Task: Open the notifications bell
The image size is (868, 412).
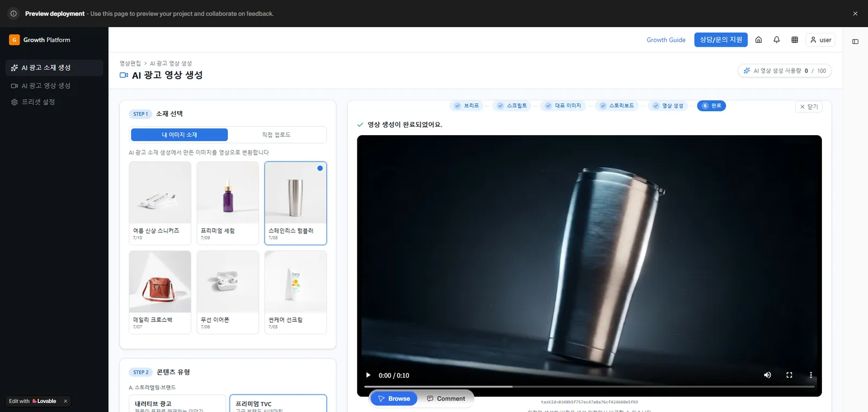Action: (x=776, y=40)
